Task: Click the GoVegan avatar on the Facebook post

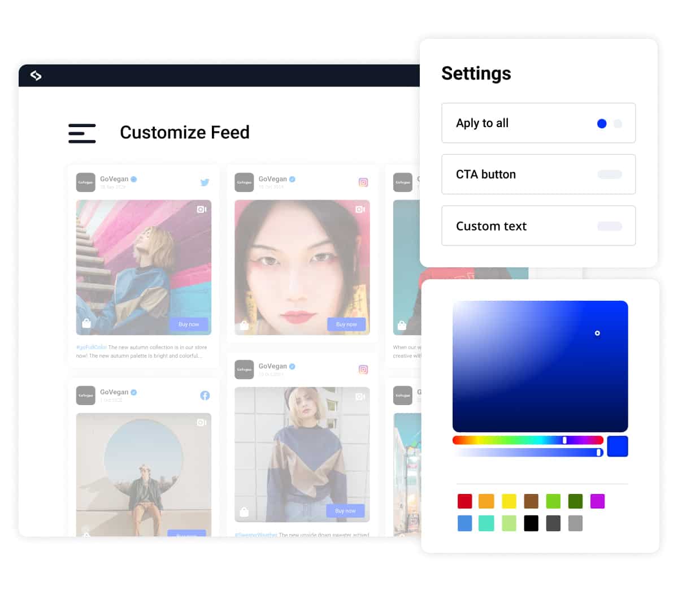Action: 86,395
